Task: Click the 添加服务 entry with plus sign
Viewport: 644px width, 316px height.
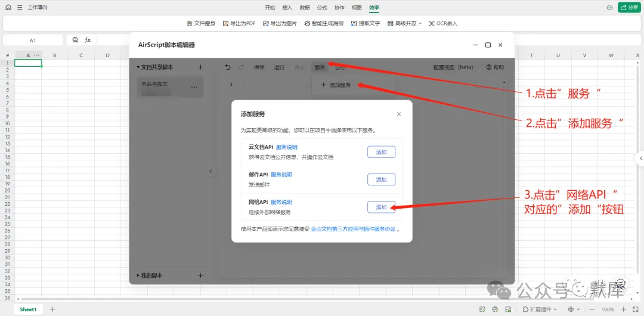Action: (x=336, y=85)
